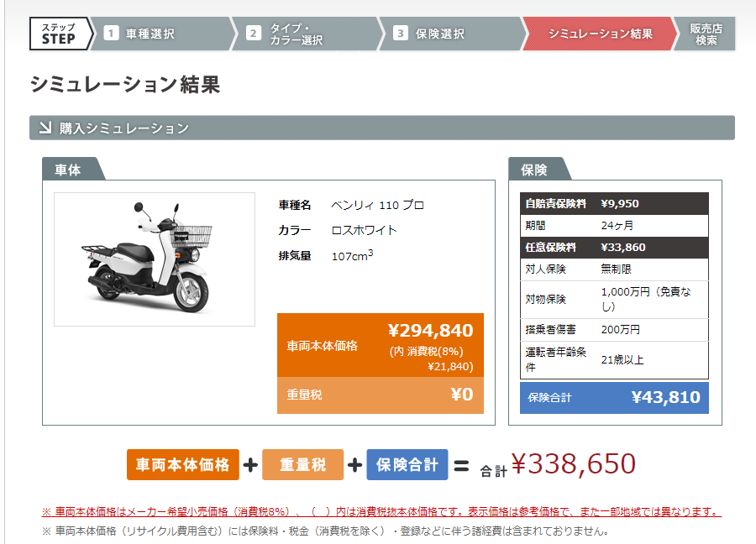Select the シミュレーション結果 step
The height and width of the screenshot is (544, 756).
pos(600,34)
